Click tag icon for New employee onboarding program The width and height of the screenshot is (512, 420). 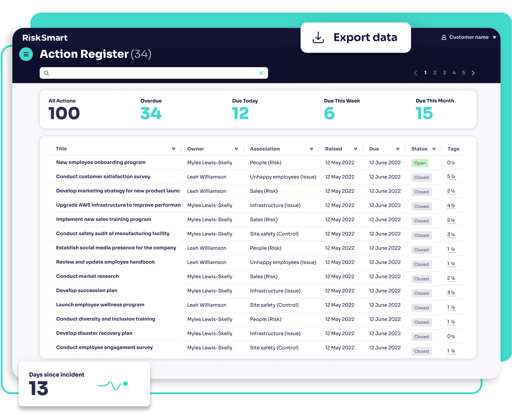tap(453, 163)
